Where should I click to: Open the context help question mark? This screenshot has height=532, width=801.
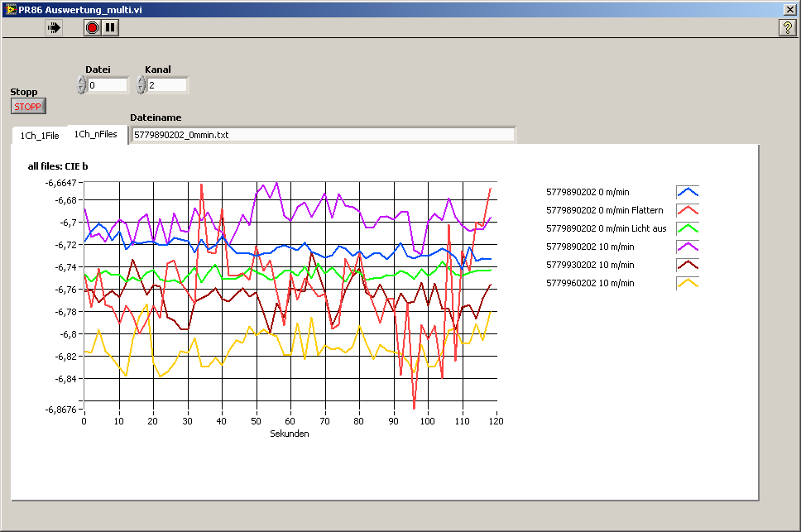point(787,27)
